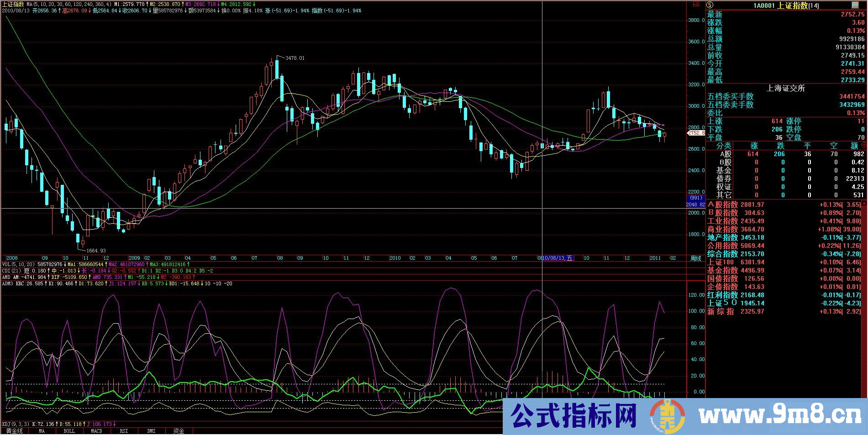The image size is (868, 435).
Task: Open the BOLL indicator tab
Action: [69, 431]
